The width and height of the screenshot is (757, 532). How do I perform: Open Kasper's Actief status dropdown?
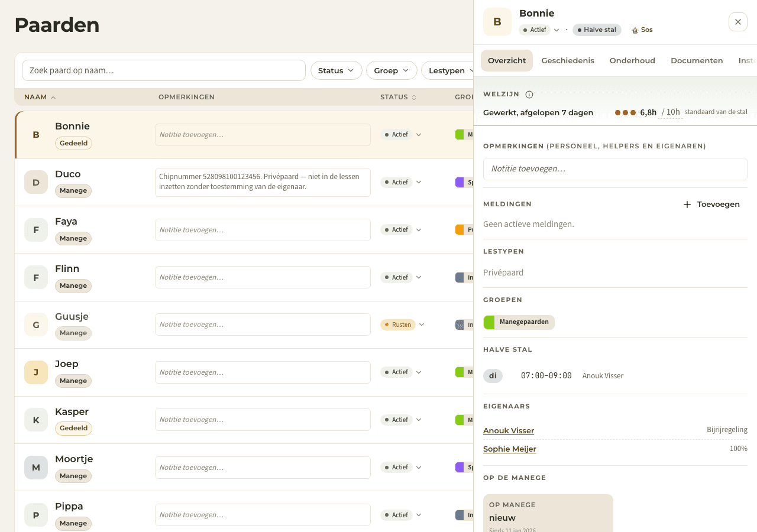point(401,420)
